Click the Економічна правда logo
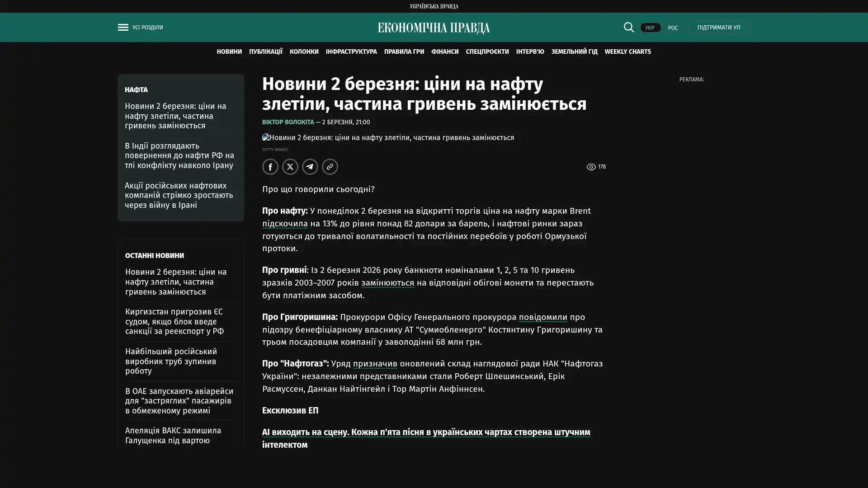Screen dimensions: 868x488 (434, 28)
